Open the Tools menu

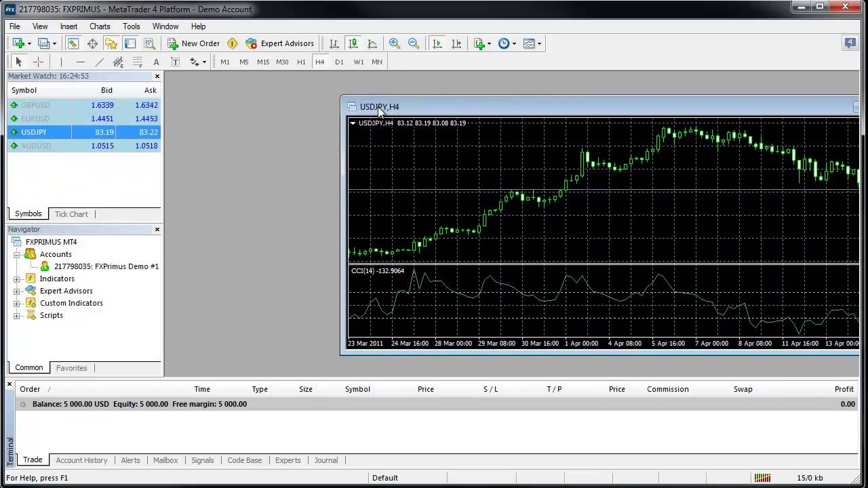pos(132,26)
